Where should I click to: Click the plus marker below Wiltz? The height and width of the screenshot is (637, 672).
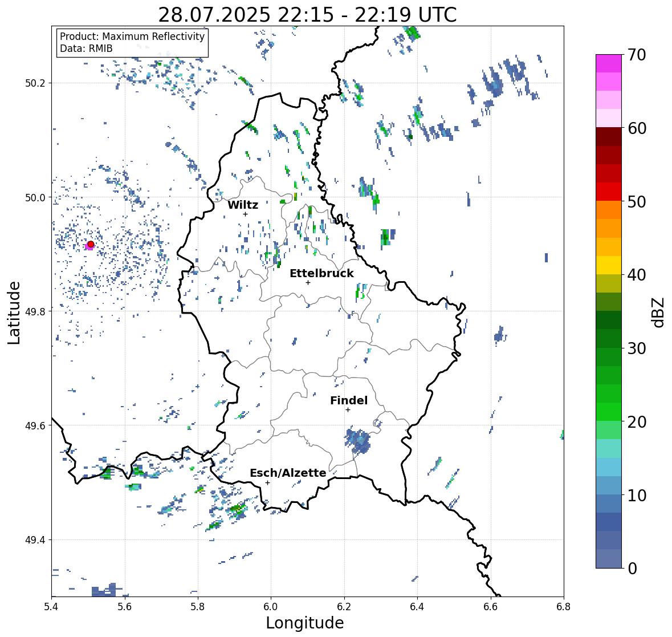(x=245, y=214)
